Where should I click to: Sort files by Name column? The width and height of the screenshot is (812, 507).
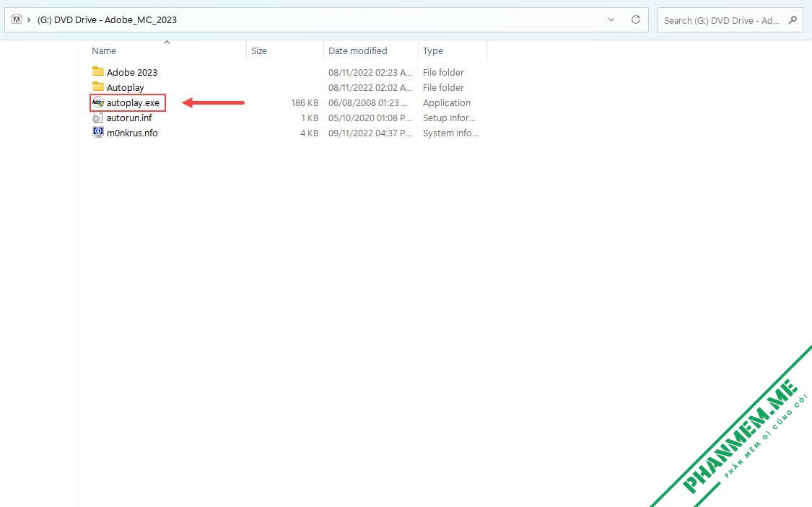[103, 50]
